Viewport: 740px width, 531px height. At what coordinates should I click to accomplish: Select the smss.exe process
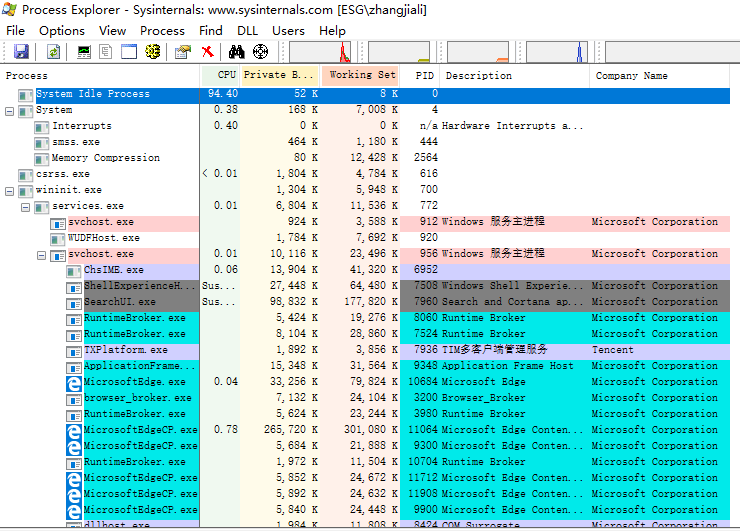[x=76, y=142]
